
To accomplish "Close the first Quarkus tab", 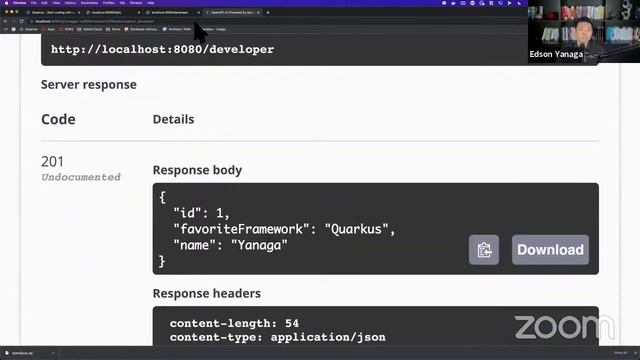I will [79, 13].
